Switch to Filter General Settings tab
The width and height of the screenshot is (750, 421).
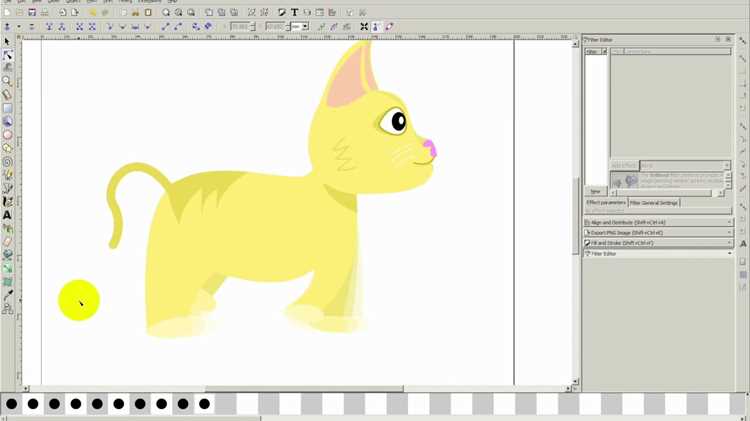[x=653, y=203]
